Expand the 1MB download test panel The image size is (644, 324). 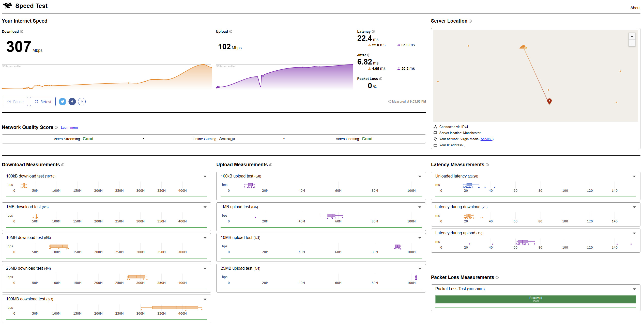click(205, 207)
